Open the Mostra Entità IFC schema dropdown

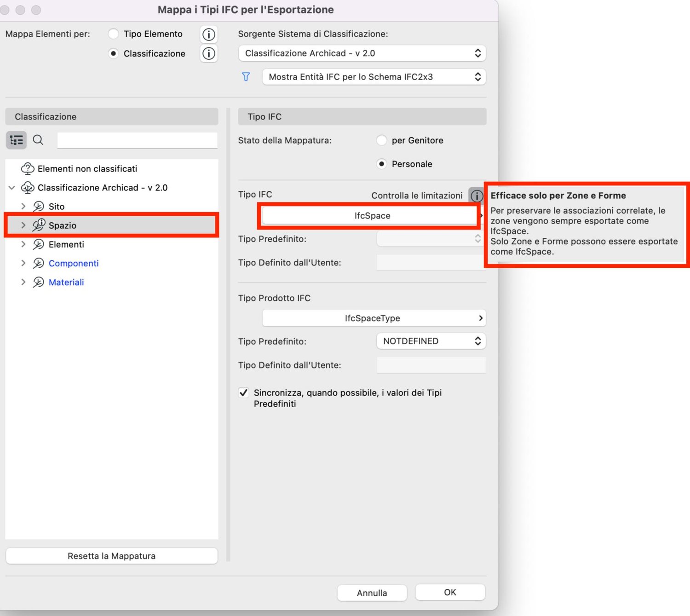[374, 77]
